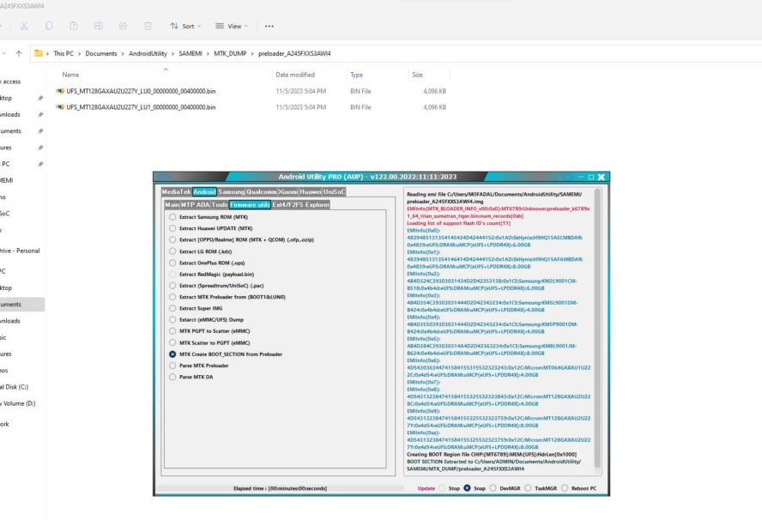Select Extract MTK Preloader from BOOT1&LUN0

point(172,297)
